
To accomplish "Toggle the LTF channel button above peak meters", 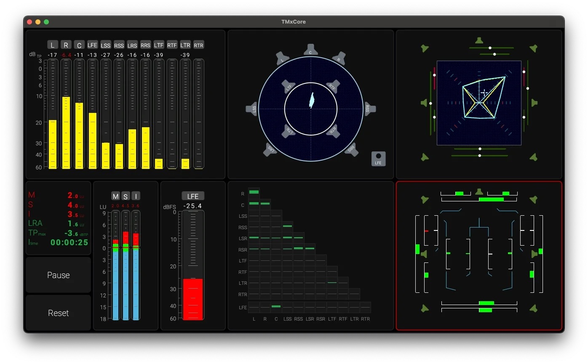I will tap(159, 45).
